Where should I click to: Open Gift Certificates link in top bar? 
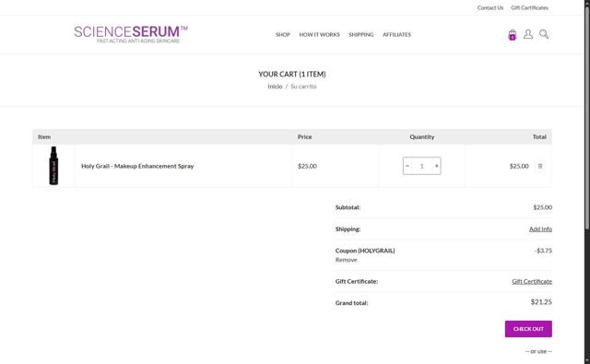(x=529, y=7)
